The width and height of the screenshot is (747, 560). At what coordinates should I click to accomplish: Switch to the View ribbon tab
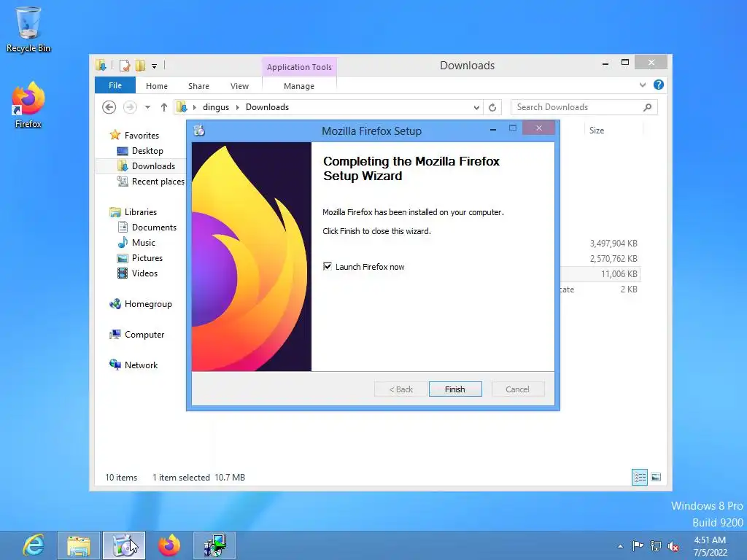[x=239, y=86]
